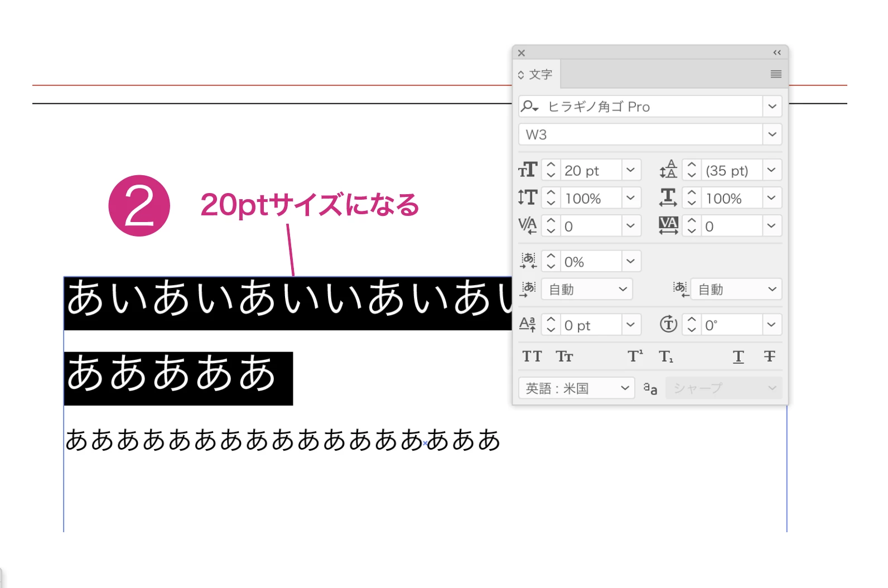Toggle Strikethrough formatting
The width and height of the screenshot is (888, 588).
(x=769, y=356)
